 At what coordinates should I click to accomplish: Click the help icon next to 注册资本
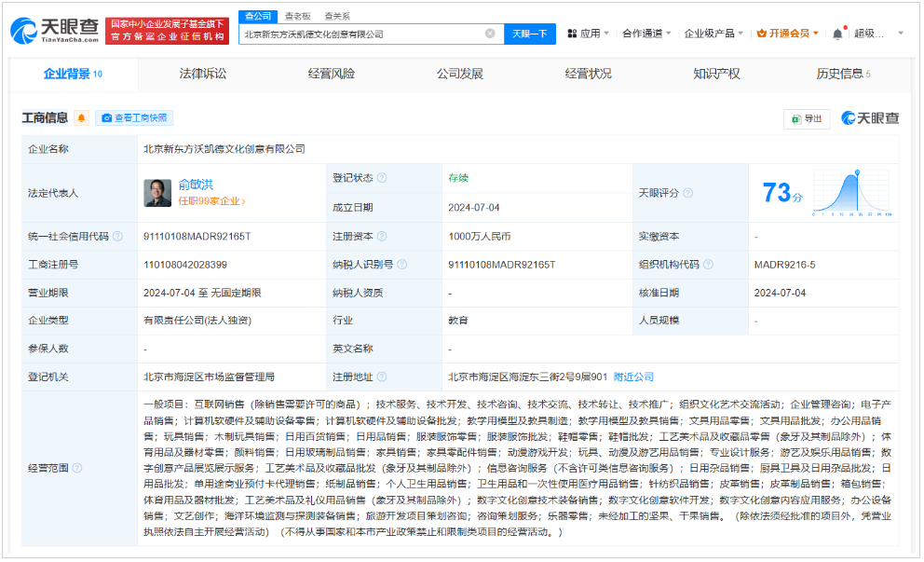tap(382, 237)
